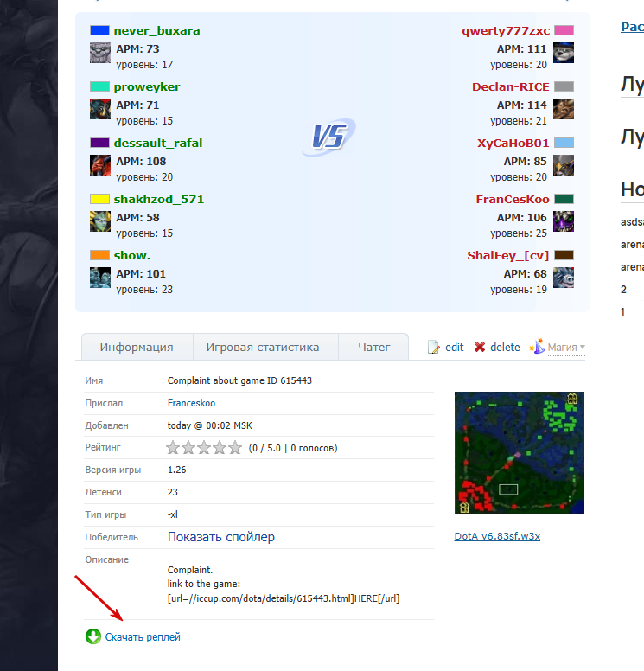Click the DotA minimap thumbnail

pyautogui.click(x=520, y=453)
